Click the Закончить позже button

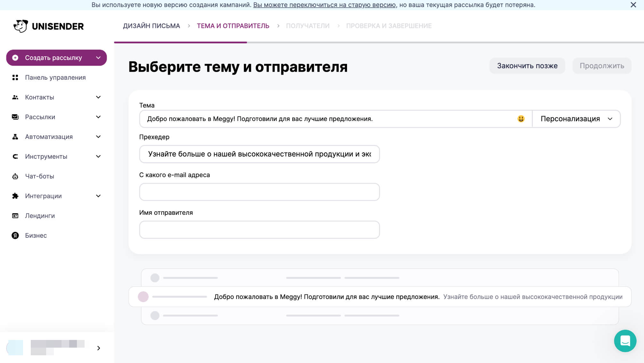point(527,66)
